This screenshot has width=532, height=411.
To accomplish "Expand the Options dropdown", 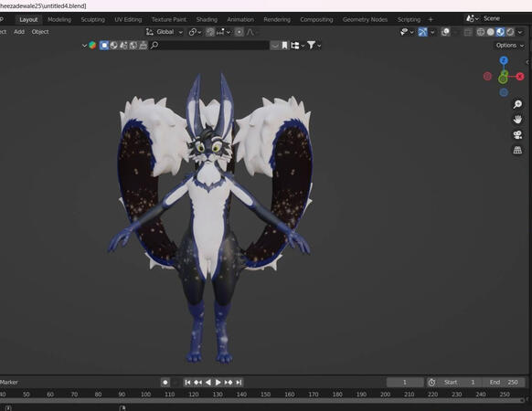I will (510, 45).
